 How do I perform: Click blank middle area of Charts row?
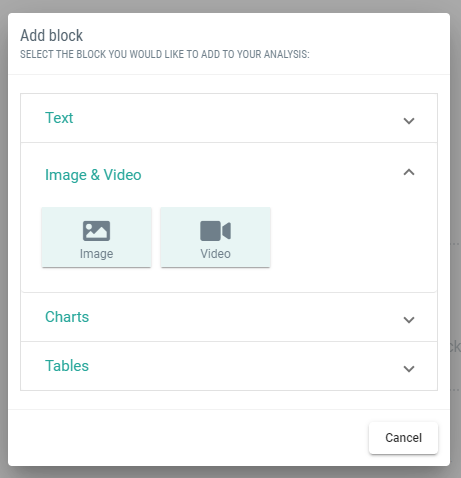(x=233, y=317)
